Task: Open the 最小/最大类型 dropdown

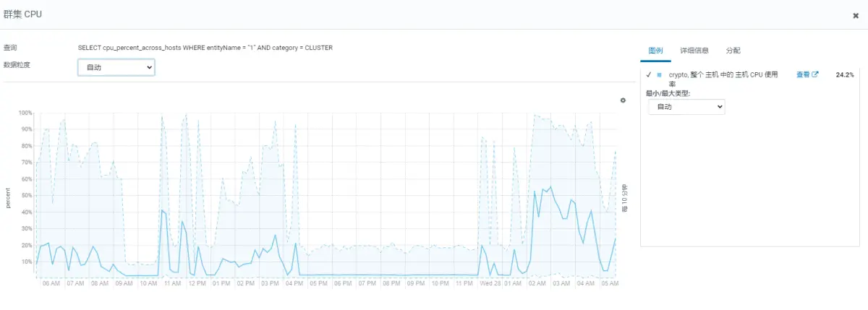Action: point(686,106)
